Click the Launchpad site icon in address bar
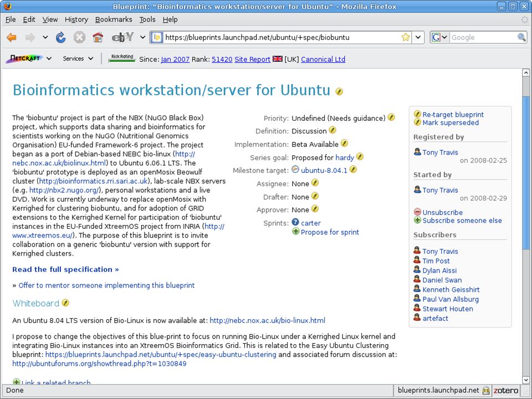 (157, 37)
